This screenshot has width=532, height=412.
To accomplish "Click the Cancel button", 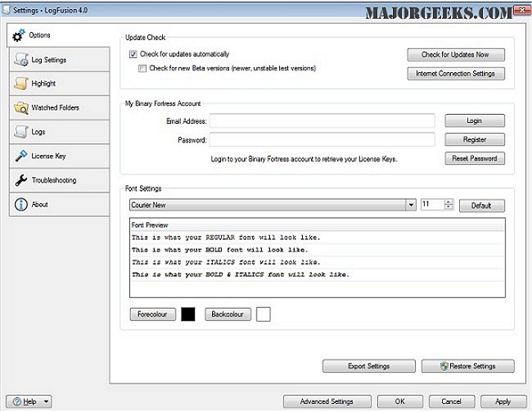I will (452, 401).
